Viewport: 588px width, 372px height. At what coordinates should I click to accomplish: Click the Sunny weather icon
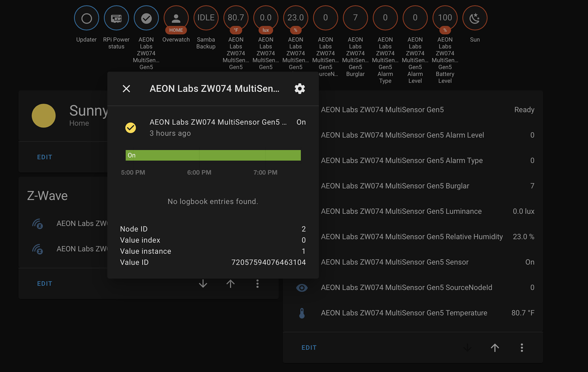point(43,116)
